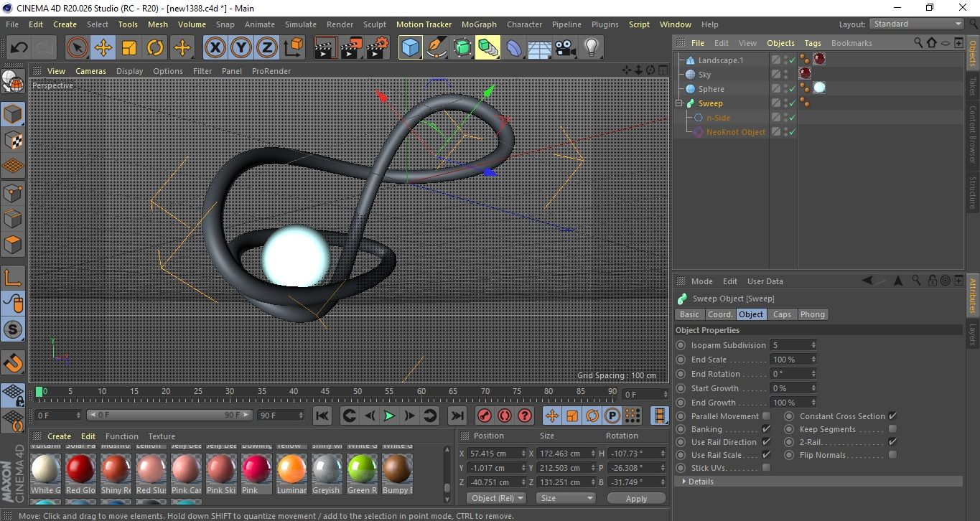Go to end of animation
This screenshot has height=521, width=980.
[457, 416]
